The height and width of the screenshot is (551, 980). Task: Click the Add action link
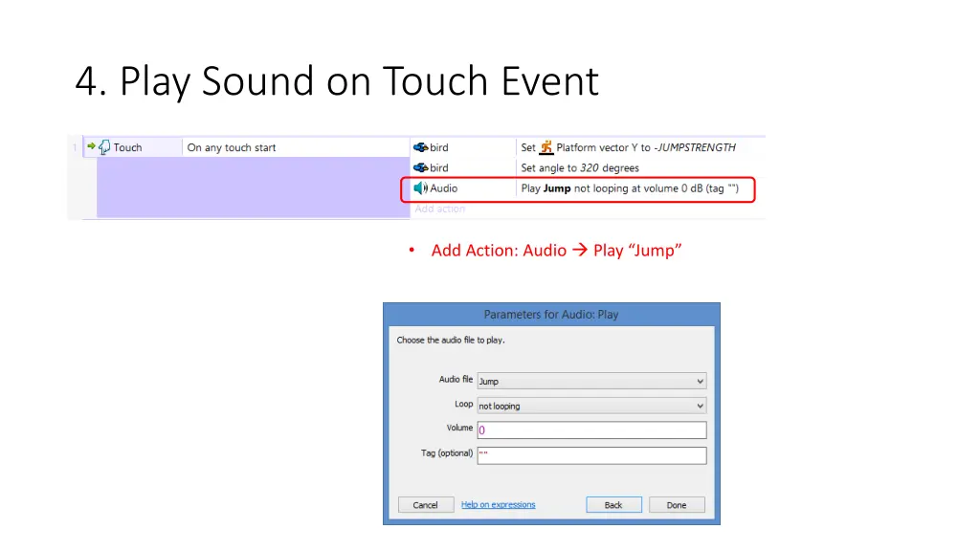pyautogui.click(x=439, y=209)
